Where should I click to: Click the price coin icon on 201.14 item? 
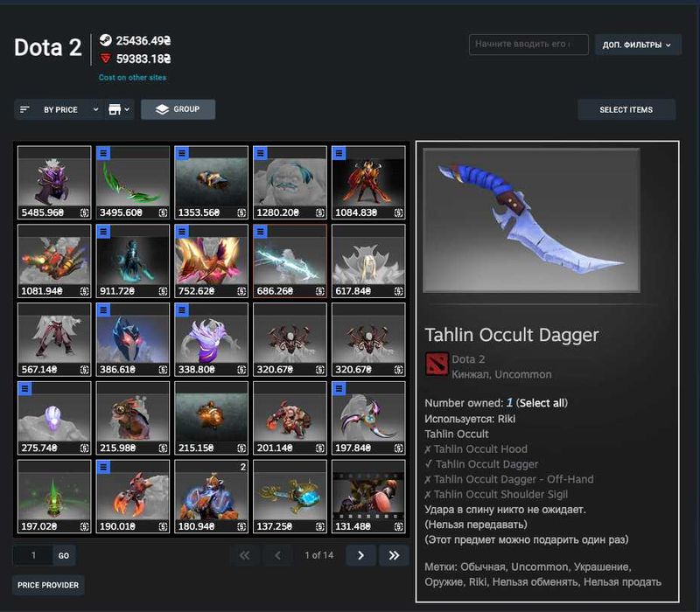320,449
